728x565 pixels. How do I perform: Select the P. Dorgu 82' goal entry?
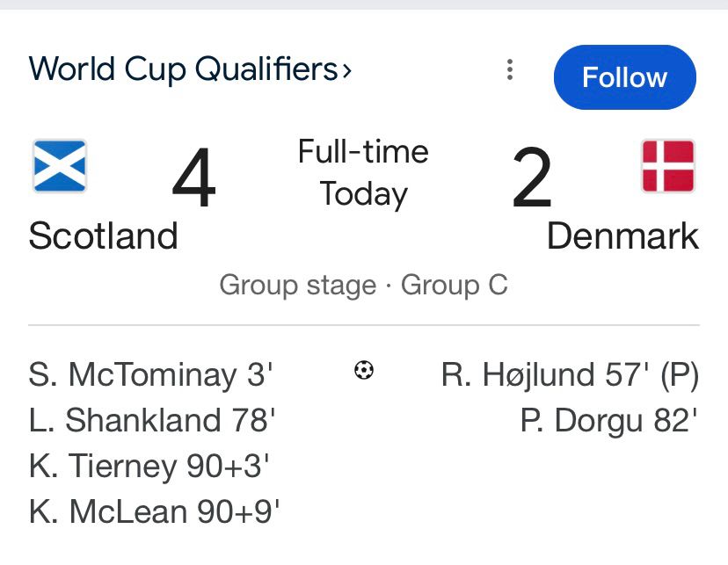tap(608, 421)
